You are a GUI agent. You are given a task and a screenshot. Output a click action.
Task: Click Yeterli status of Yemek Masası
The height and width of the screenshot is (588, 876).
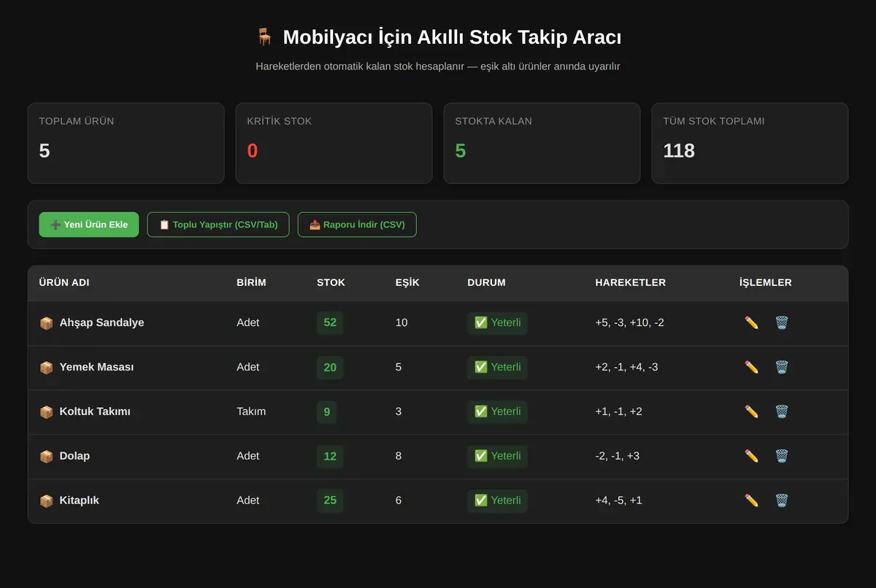(x=497, y=367)
